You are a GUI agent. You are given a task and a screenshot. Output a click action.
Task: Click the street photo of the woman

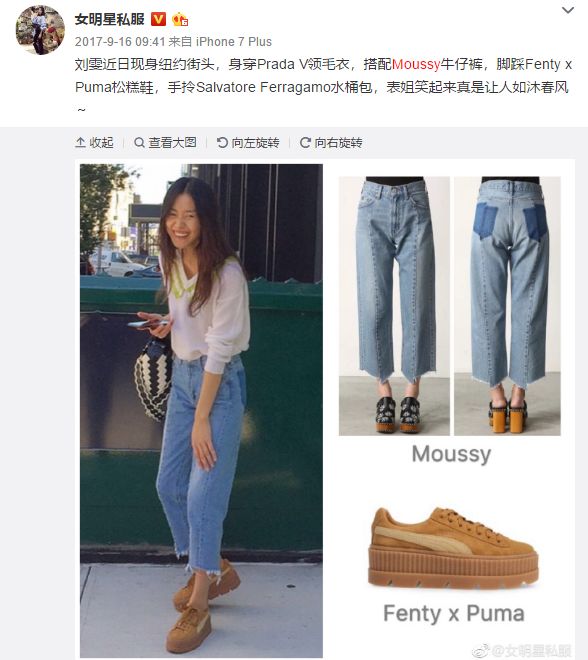pyautogui.click(x=202, y=410)
